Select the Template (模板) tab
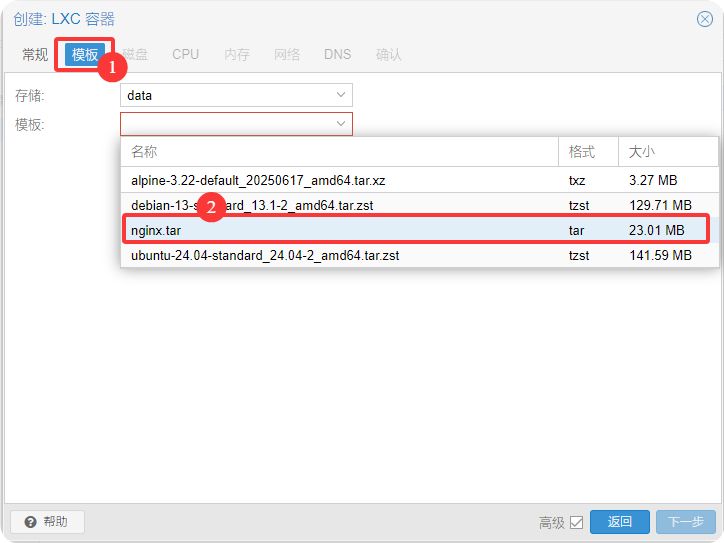724x543 pixels. [85, 54]
